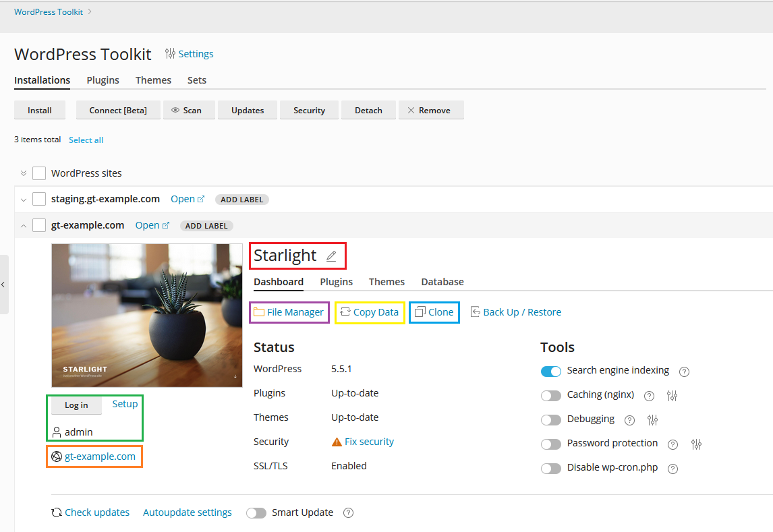The width and height of the screenshot is (773, 532).
Task: Switch to the Starlight Plugins tab
Action: (336, 282)
